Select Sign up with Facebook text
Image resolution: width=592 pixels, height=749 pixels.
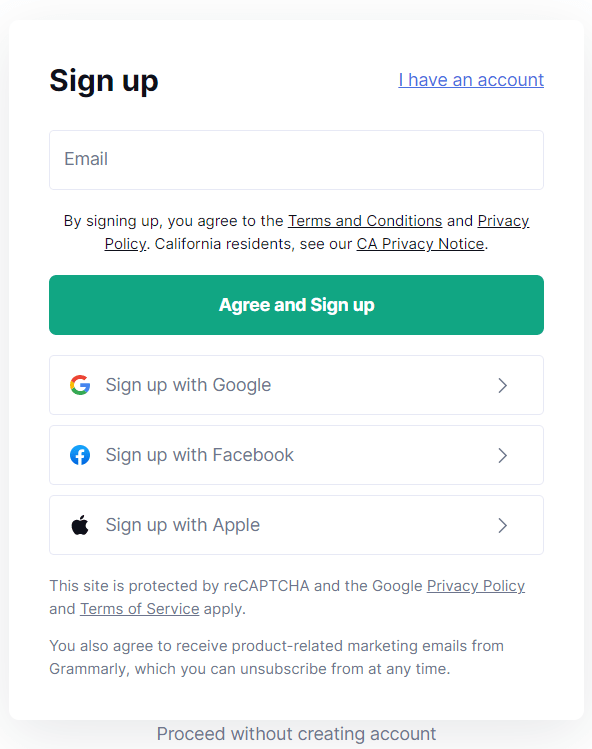200,455
